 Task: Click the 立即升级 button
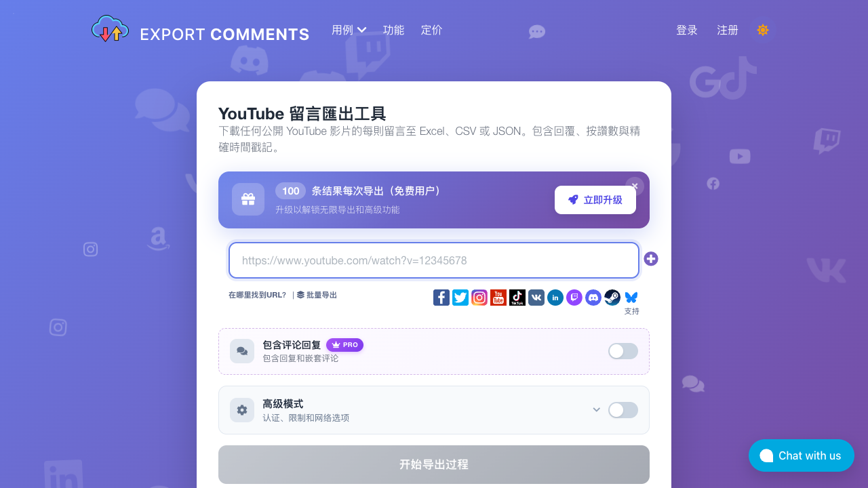click(595, 200)
